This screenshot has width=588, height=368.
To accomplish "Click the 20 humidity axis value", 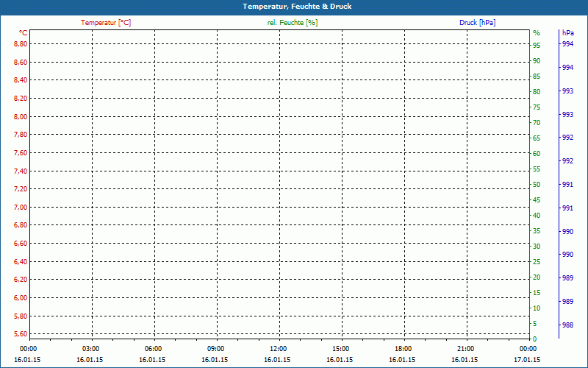I will point(537,277).
